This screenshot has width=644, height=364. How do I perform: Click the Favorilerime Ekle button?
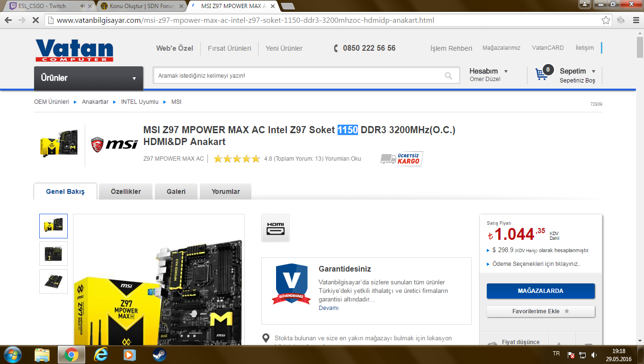pos(541,311)
